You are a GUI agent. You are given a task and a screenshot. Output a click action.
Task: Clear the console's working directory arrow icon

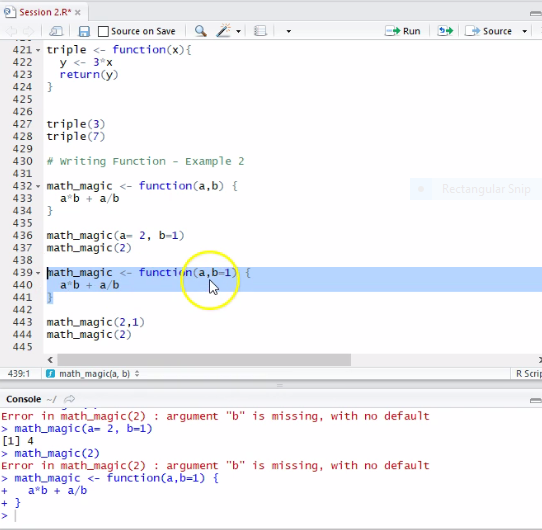click(x=69, y=399)
